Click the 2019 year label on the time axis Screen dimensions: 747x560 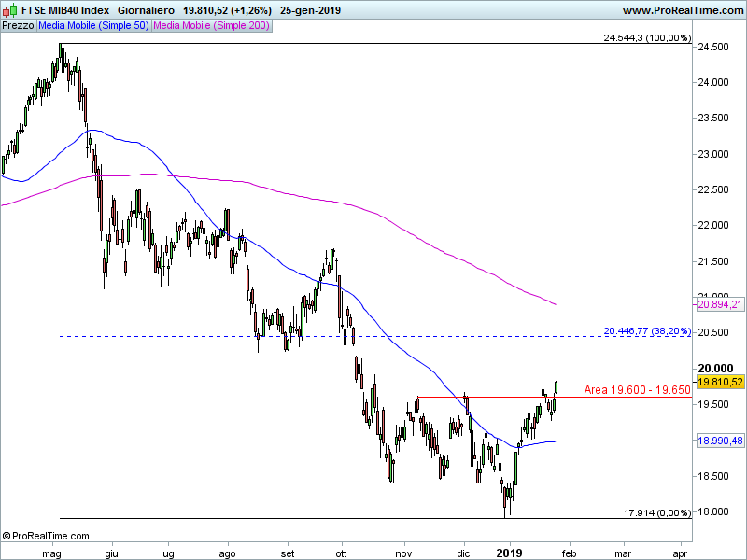(509, 553)
